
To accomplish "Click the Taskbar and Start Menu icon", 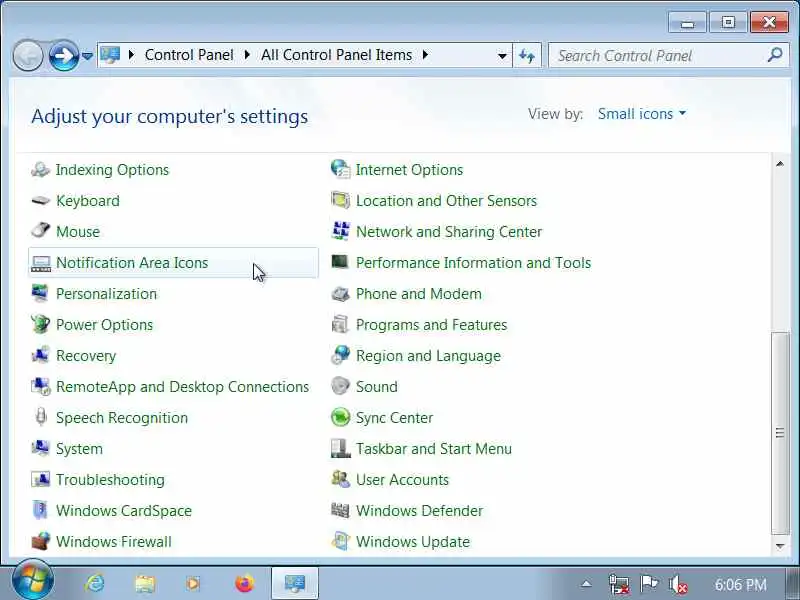I will (340, 448).
